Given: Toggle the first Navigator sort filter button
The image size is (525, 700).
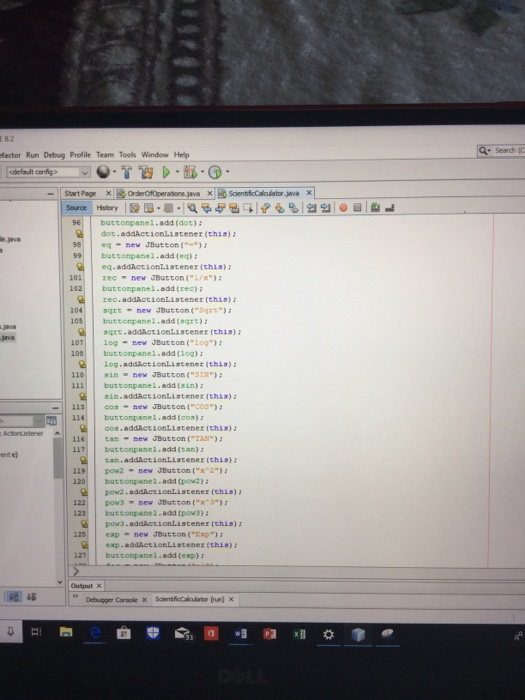Looking at the screenshot, I should pos(14,597).
